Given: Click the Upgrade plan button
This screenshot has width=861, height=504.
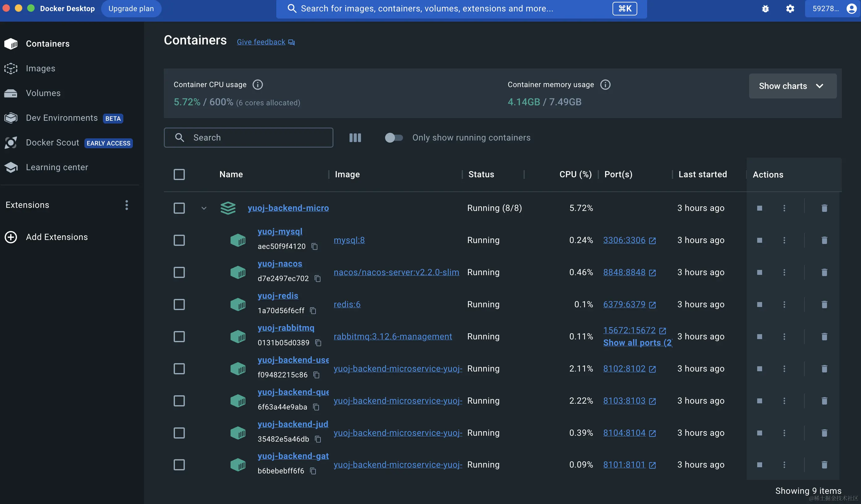Looking at the screenshot, I should (131, 9).
